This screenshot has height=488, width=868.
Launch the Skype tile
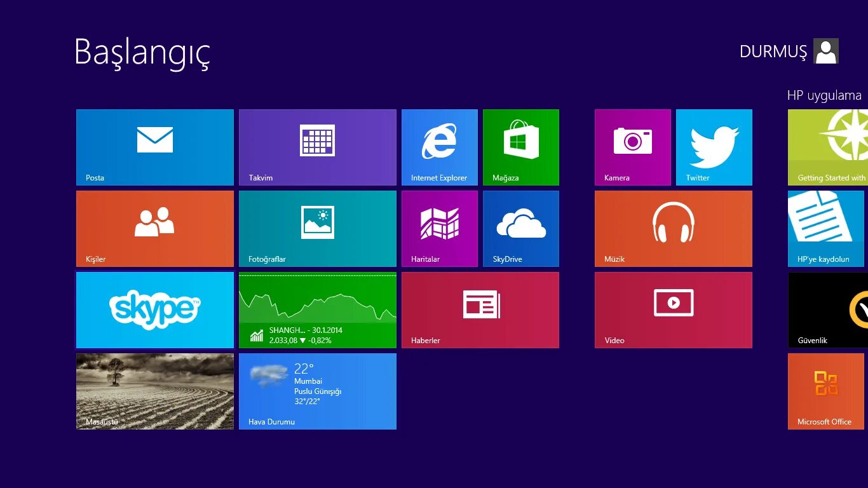(x=155, y=310)
